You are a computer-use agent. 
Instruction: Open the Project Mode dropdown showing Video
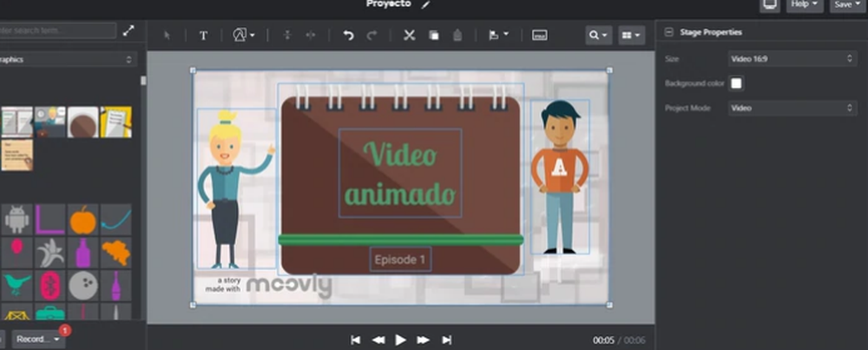pyautogui.click(x=792, y=108)
